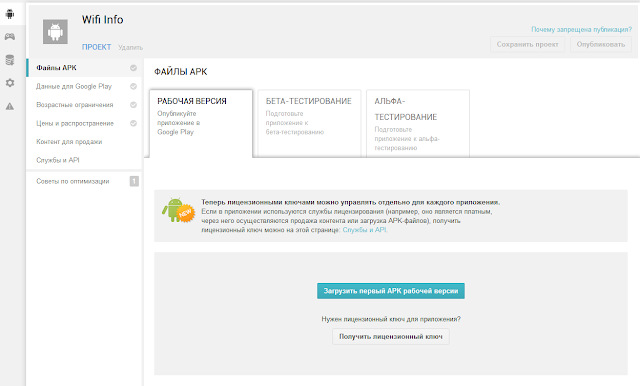Screen dimensions: 640x386
Task: Select Файлы APK in the sidebar menu
Action: [84, 68]
